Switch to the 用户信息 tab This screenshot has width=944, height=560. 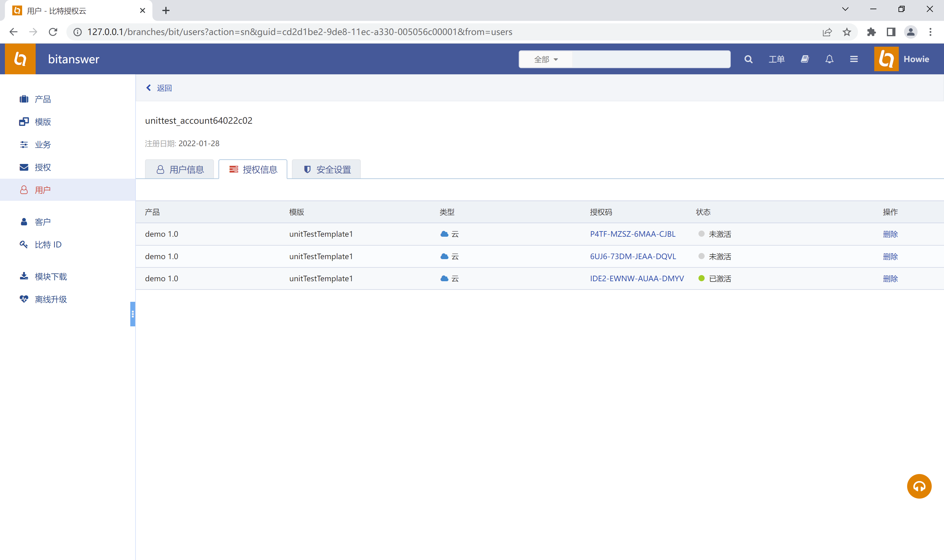180,169
